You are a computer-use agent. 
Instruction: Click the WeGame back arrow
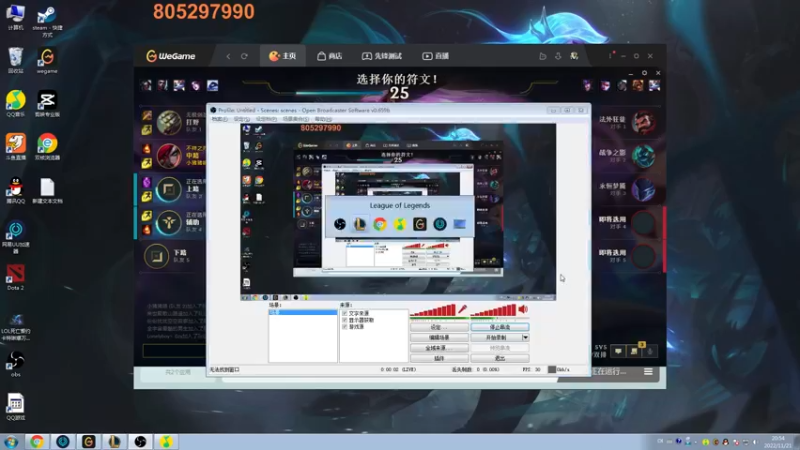click(228, 56)
